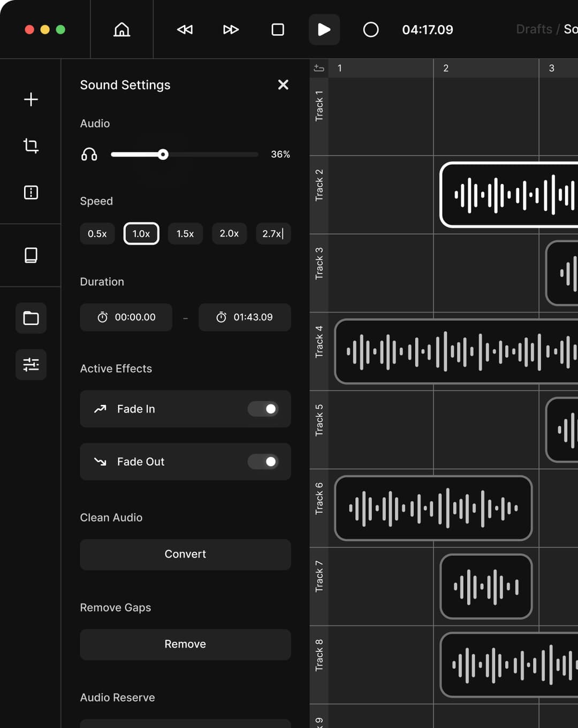Select the split tool icon in sidebar
Screen dimensions: 578x728
31,193
